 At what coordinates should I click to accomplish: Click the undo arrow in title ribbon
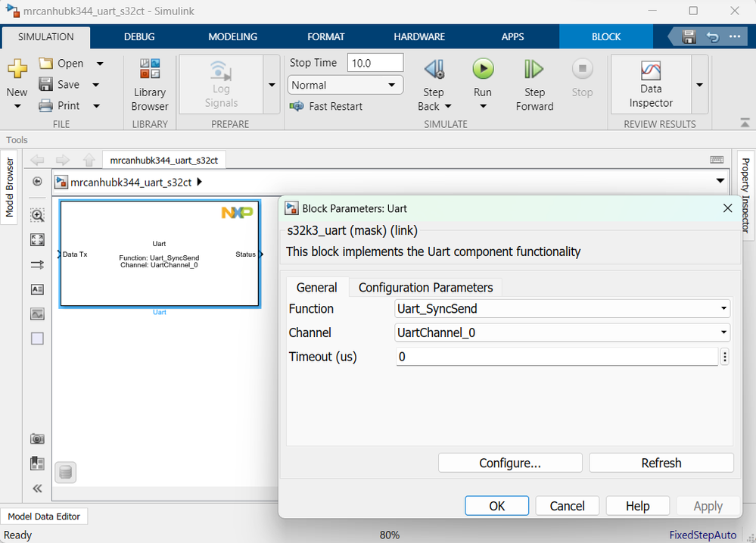(x=712, y=36)
